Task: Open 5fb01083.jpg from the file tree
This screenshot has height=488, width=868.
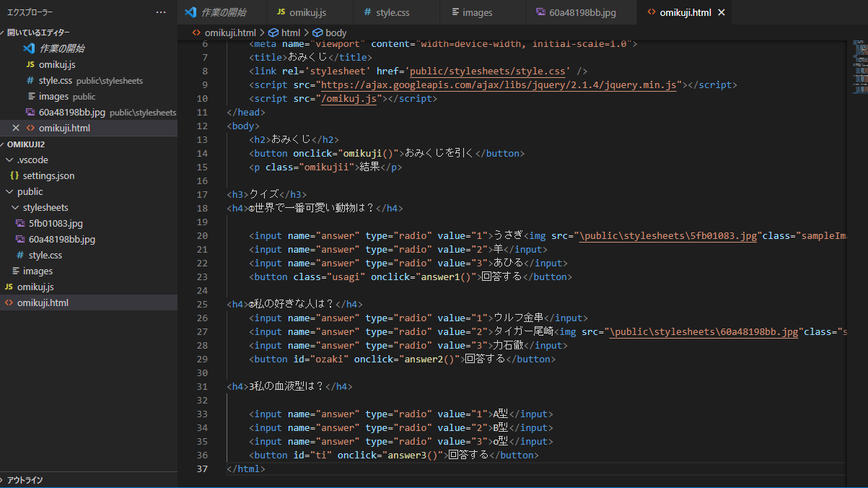Action: 56,223
